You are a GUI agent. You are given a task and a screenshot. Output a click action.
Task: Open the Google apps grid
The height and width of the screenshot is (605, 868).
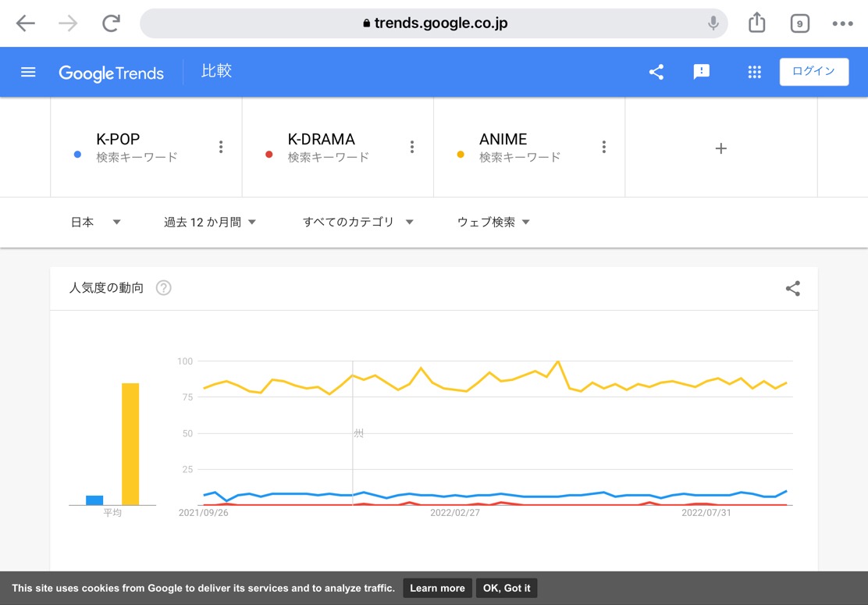(754, 72)
